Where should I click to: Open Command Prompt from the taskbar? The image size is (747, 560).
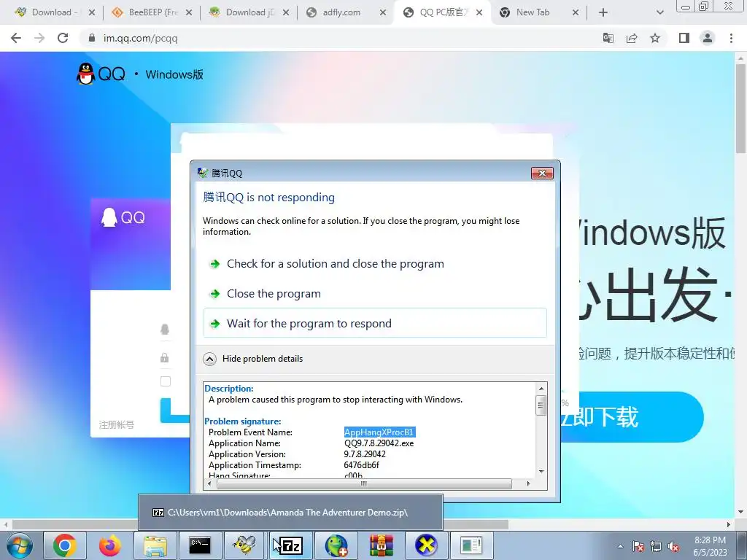[200, 545]
